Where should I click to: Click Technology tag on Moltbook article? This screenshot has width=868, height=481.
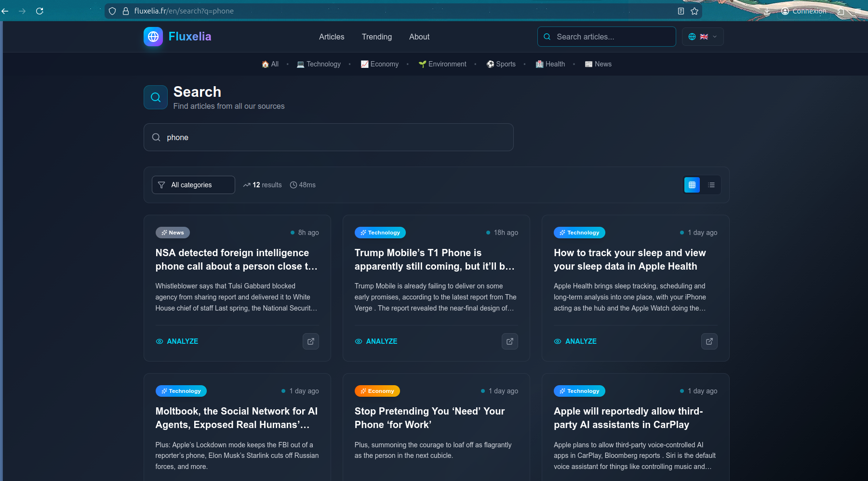coord(181,391)
